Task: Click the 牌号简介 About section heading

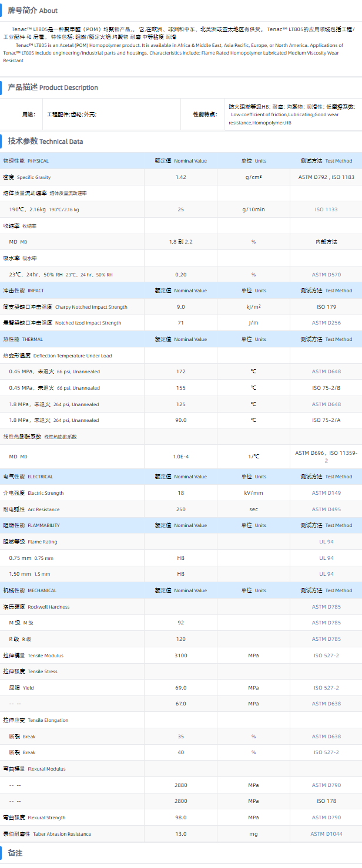Action: [33, 11]
